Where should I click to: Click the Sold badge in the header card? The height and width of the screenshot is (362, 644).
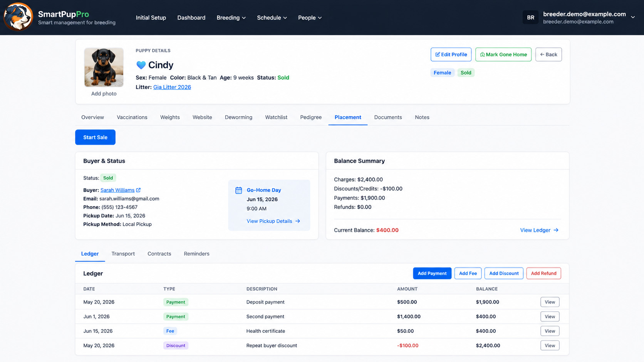[466, 73]
